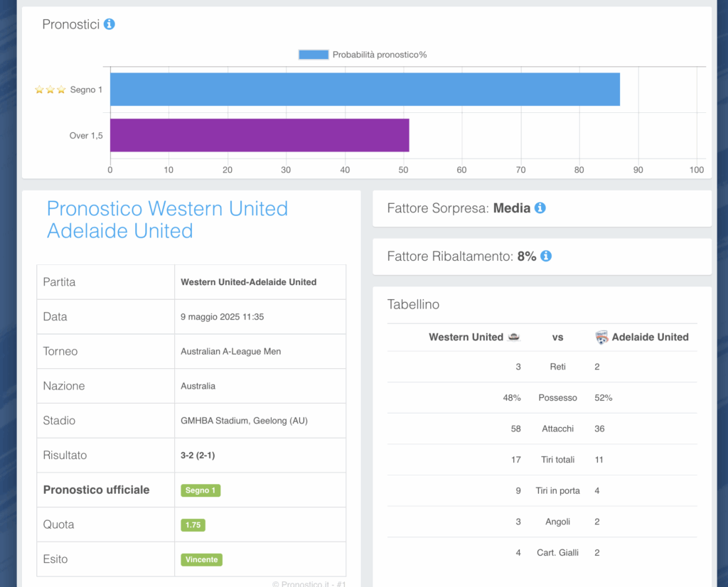Click Adelaide United name in Tabellino header

point(650,337)
